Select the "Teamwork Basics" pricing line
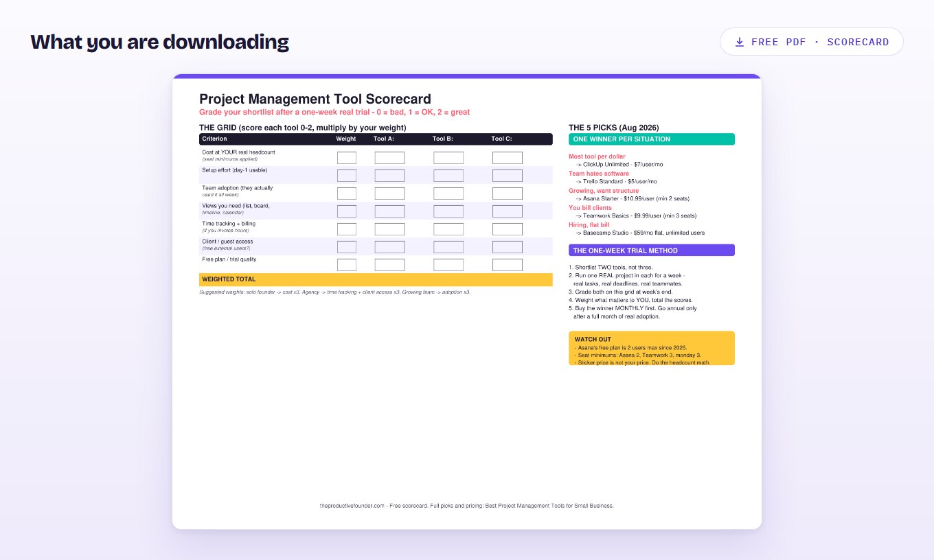934x560 pixels. (x=636, y=216)
